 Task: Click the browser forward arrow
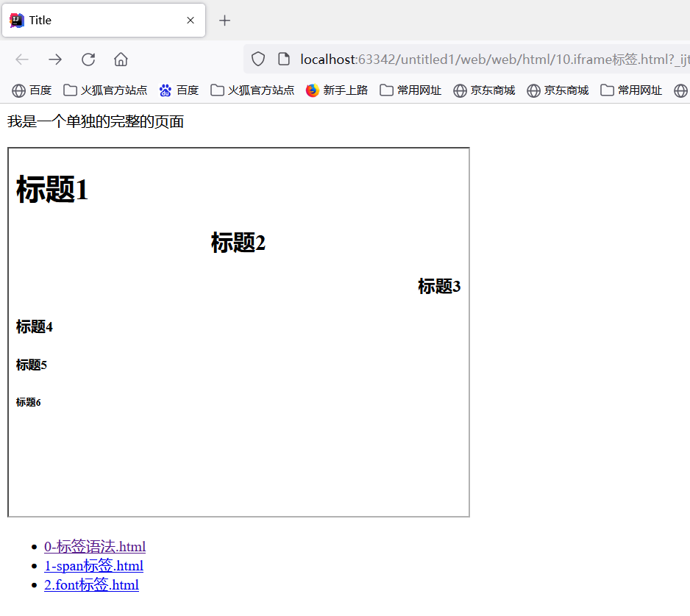pyautogui.click(x=54, y=60)
